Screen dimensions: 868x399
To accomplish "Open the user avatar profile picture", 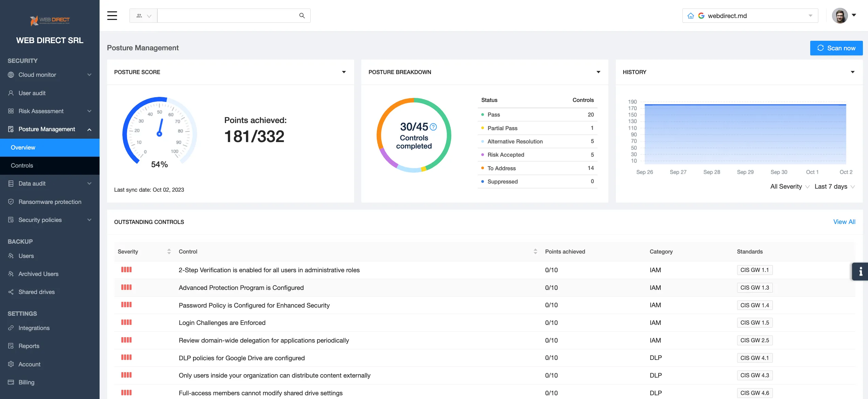I will pos(840,16).
